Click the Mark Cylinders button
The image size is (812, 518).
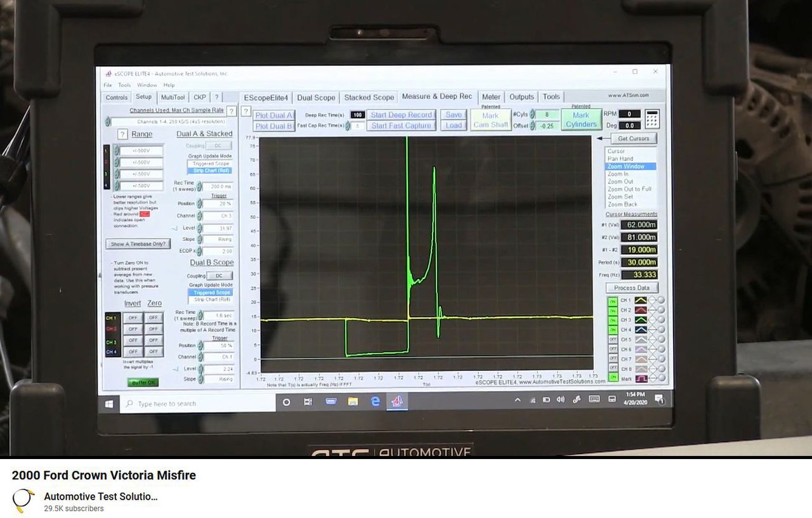(581, 120)
